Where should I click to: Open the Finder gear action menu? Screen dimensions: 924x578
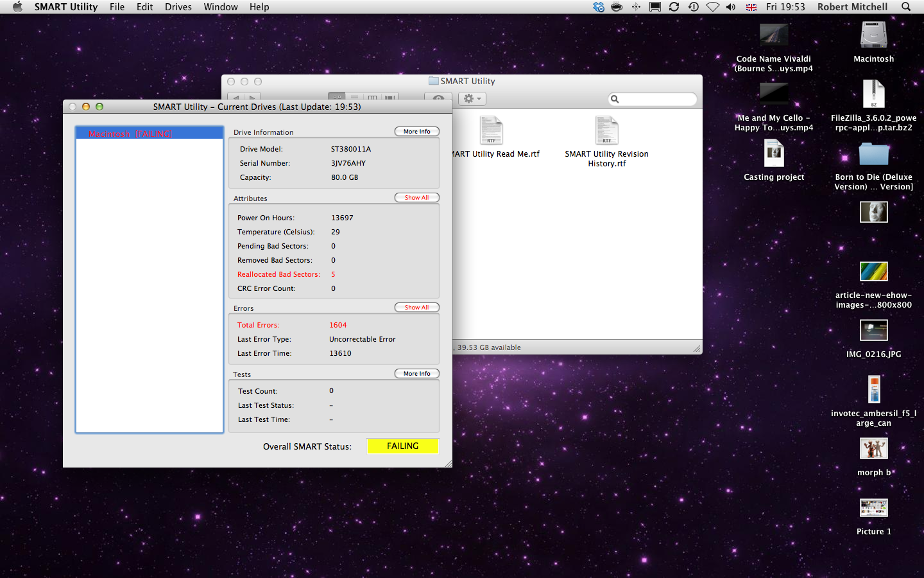pos(472,98)
